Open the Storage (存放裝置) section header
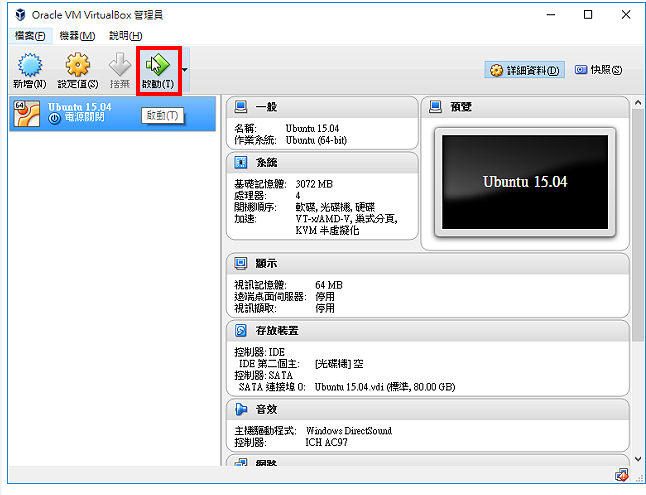The image size is (646, 495). point(428,331)
